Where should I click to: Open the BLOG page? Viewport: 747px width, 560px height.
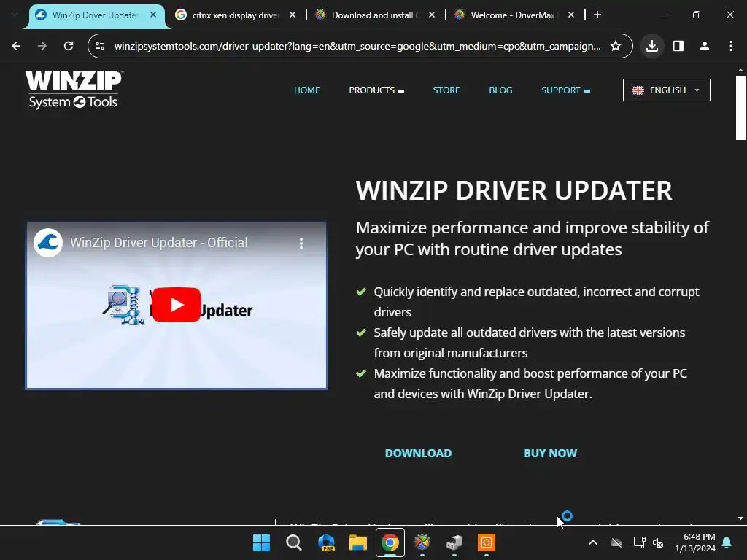500,90
